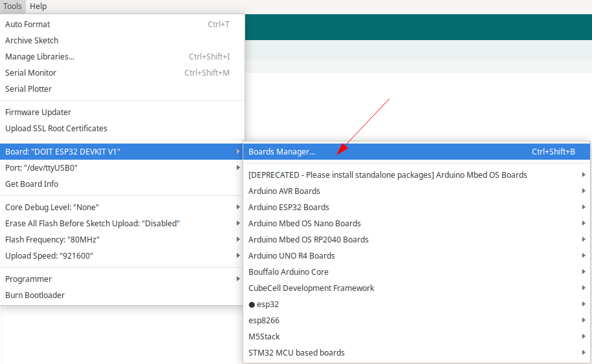Launch the Serial Plotter
The height and width of the screenshot is (364, 592).
coord(122,89)
